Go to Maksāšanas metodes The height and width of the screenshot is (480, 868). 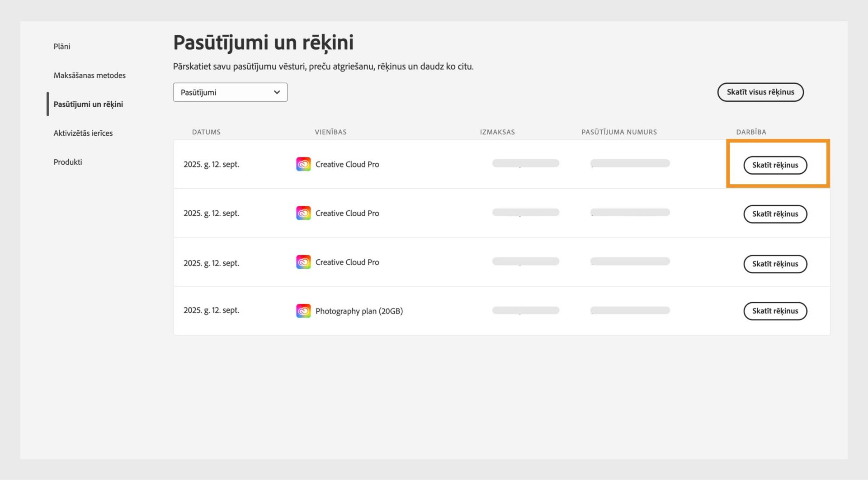click(90, 75)
